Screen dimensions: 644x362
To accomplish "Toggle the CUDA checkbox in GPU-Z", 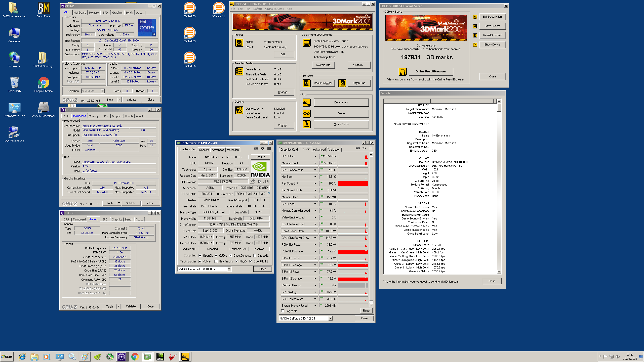I will pyautogui.click(x=216, y=255).
